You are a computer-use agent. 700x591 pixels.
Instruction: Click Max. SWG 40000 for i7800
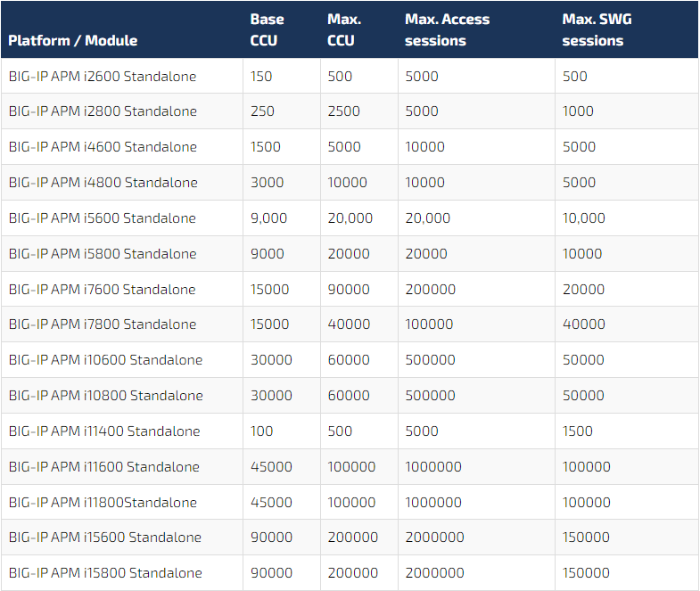coord(584,324)
